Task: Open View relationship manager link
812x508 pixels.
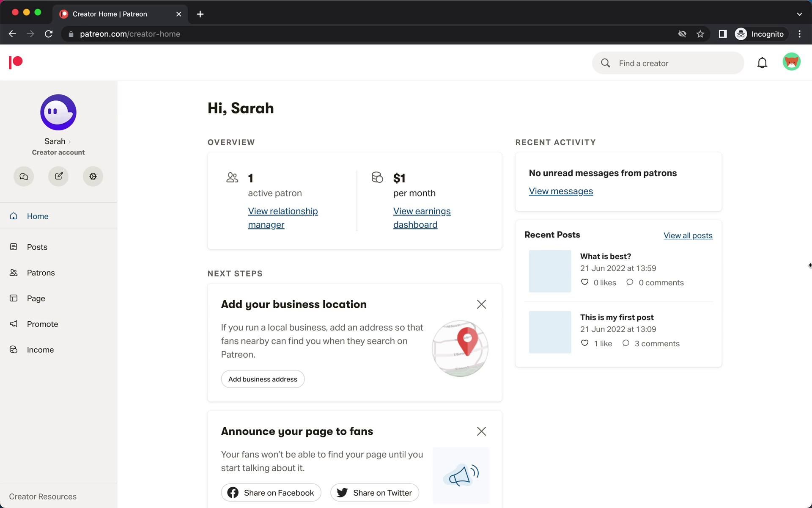Action: 283,218
